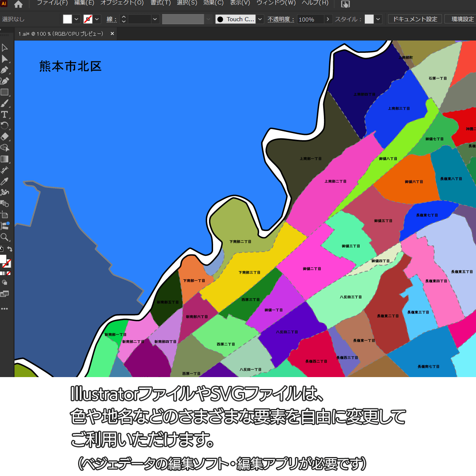Reset to default fill and stroke

(1, 249)
